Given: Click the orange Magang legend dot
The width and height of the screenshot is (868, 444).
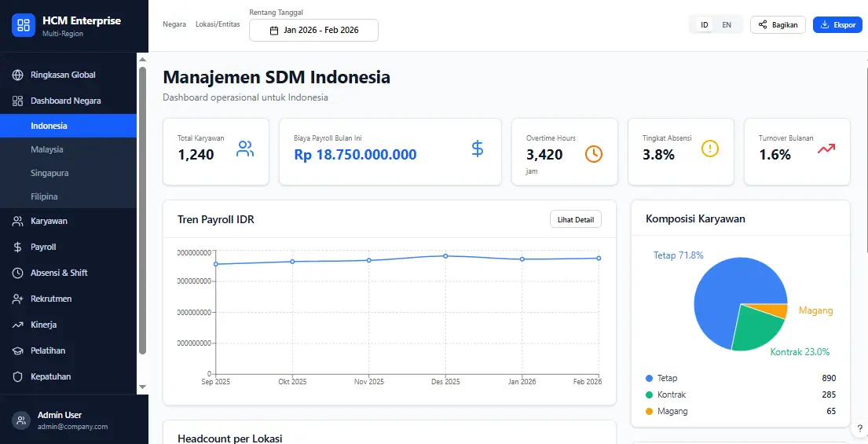Looking at the screenshot, I should click(x=650, y=412).
